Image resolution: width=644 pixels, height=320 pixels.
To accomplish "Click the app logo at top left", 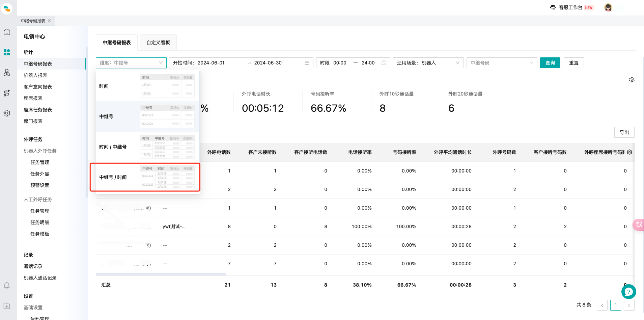I will click(7, 8).
